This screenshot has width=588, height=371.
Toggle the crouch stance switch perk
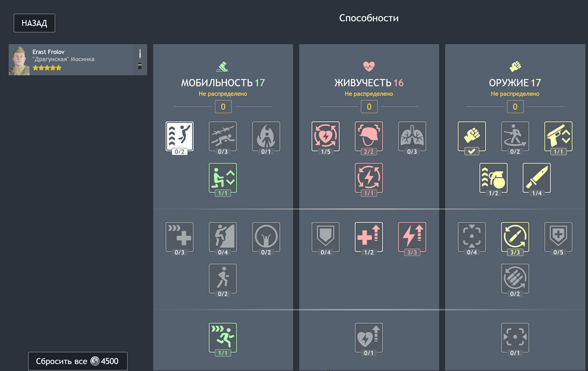[223, 178]
